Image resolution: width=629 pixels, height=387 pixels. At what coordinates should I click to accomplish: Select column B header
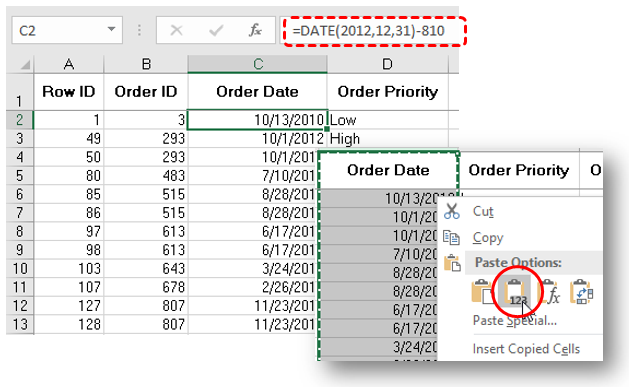[x=146, y=64]
